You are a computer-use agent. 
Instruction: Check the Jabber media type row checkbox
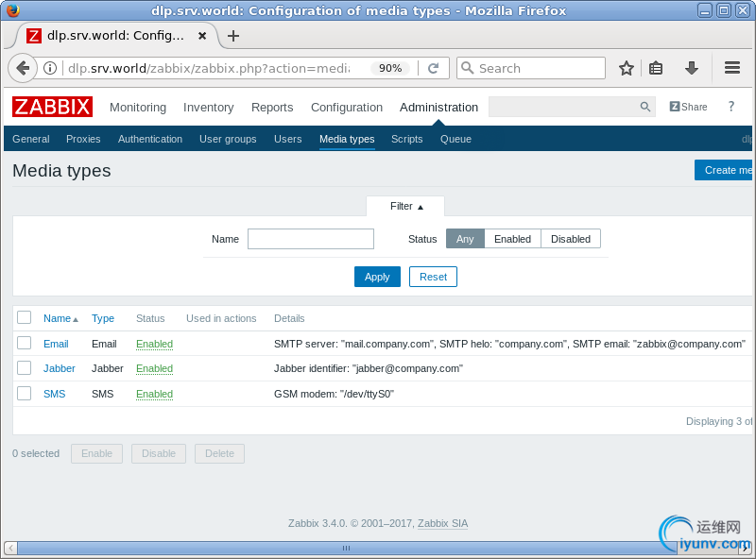(x=25, y=367)
